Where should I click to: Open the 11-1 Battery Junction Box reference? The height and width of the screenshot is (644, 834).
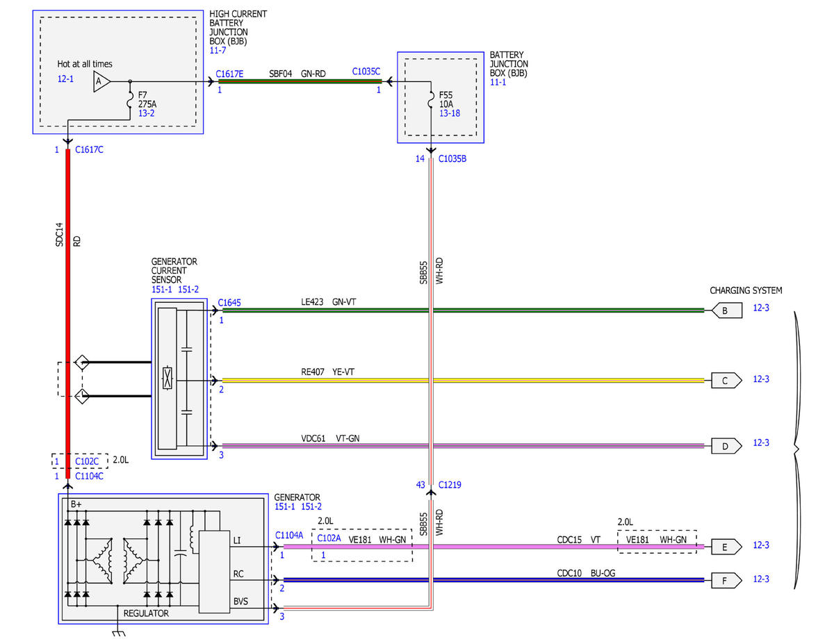(498, 82)
